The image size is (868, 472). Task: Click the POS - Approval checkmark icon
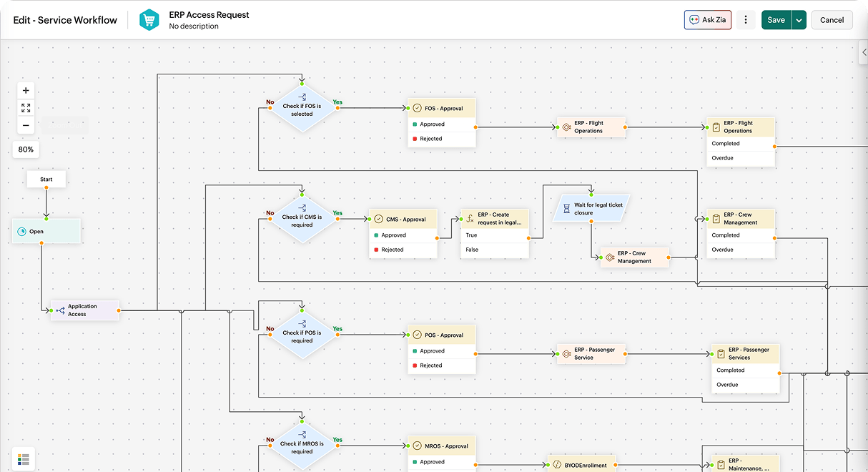tap(418, 335)
